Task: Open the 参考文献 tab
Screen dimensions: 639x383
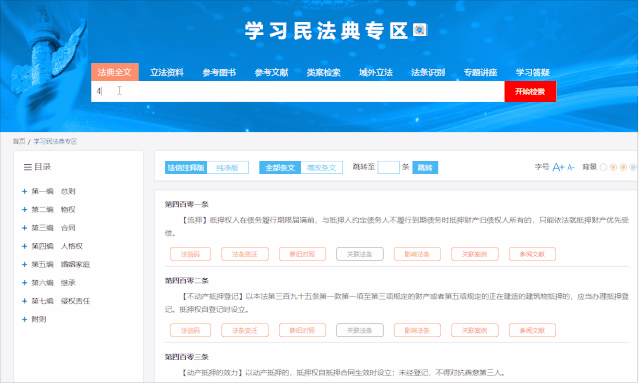Action: (x=271, y=73)
